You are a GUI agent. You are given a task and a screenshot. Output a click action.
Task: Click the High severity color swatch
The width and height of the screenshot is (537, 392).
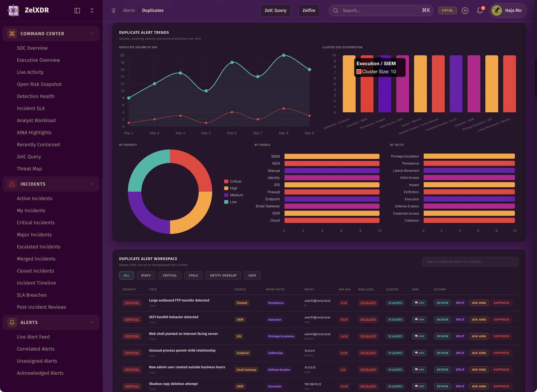click(226, 188)
